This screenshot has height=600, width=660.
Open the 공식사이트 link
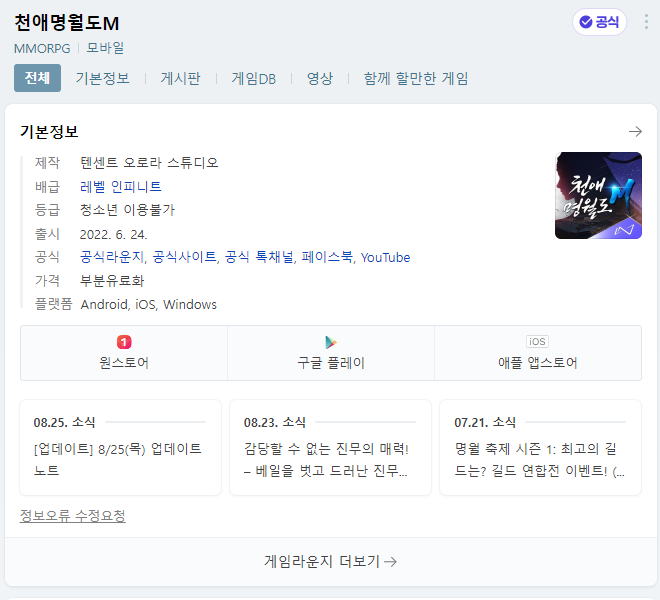pyautogui.click(x=186, y=257)
